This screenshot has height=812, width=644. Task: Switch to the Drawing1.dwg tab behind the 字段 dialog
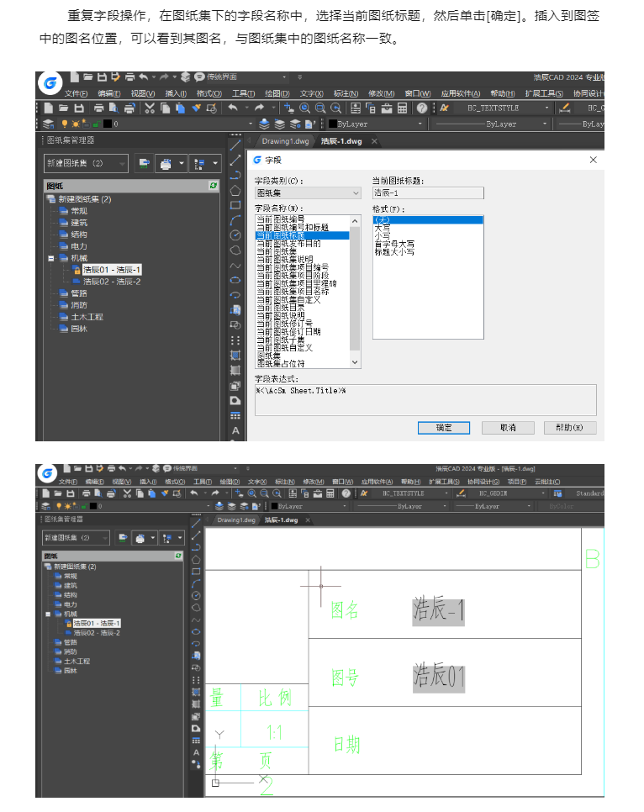coord(285,141)
